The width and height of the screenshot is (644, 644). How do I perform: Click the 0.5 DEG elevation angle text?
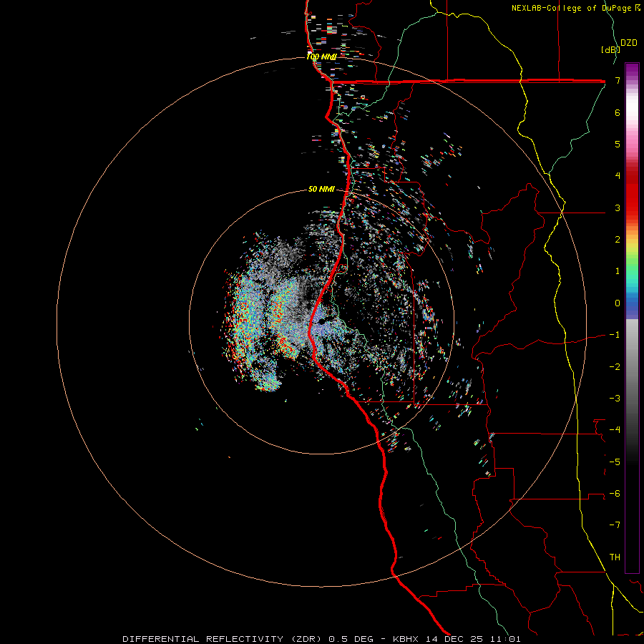click(351, 639)
